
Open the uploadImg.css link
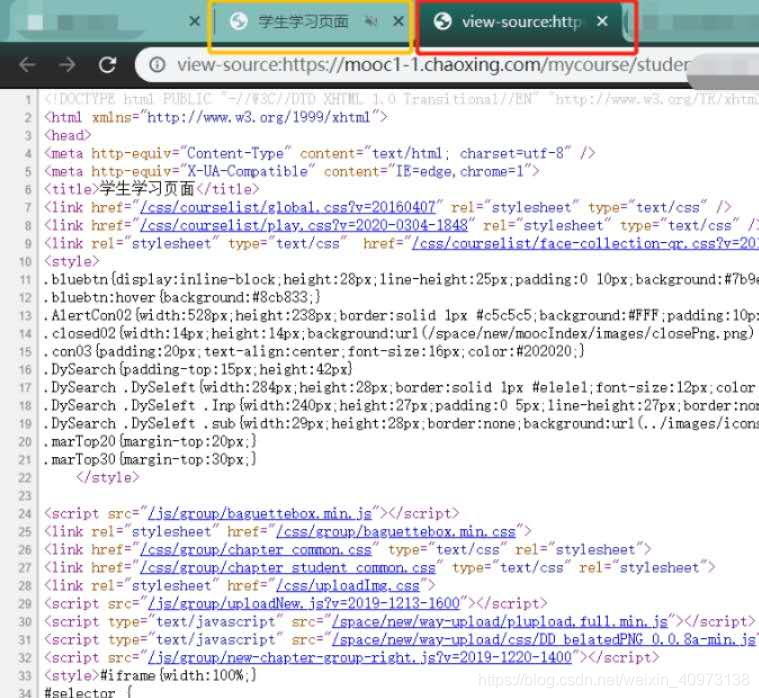[x=348, y=586]
